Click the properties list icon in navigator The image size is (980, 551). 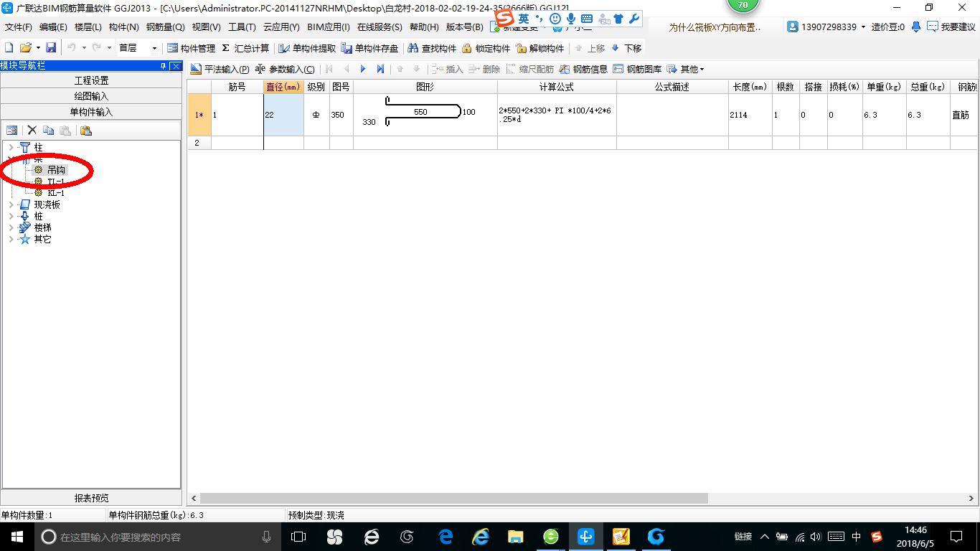[12, 131]
